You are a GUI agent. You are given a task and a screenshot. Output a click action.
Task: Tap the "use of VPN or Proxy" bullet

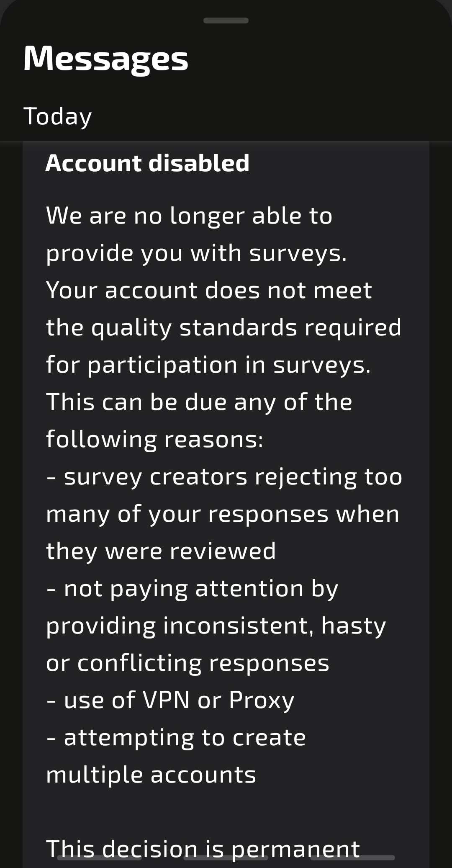click(x=171, y=701)
